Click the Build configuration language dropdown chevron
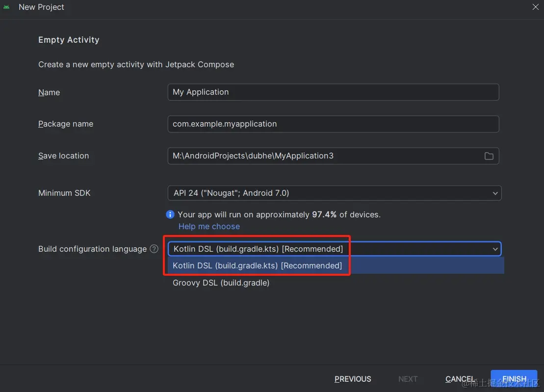 495,249
